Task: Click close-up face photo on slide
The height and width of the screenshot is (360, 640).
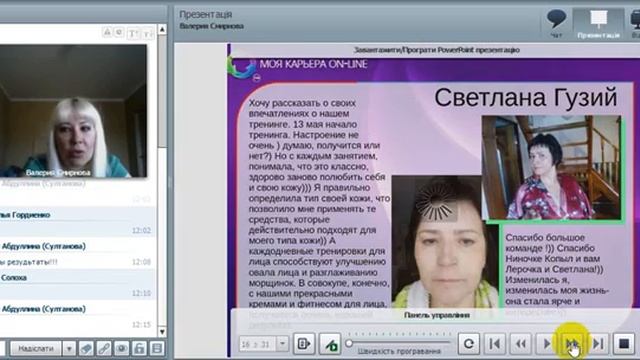Action: (x=444, y=242)
